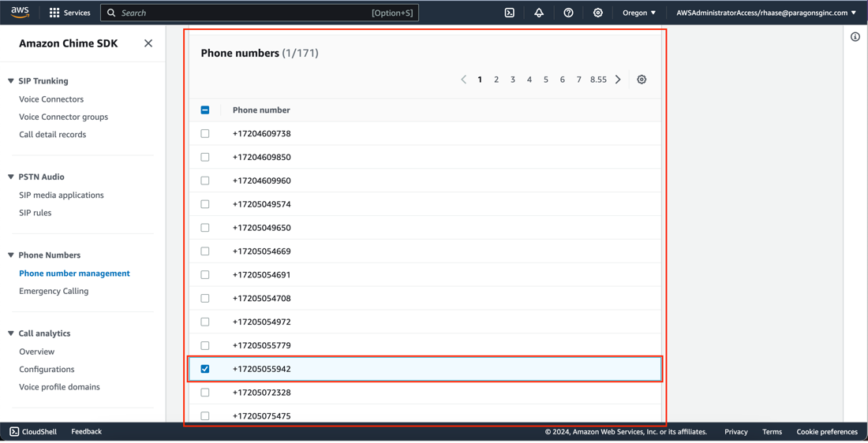
Task: Open the Terms link
Action: pos(773,432)
